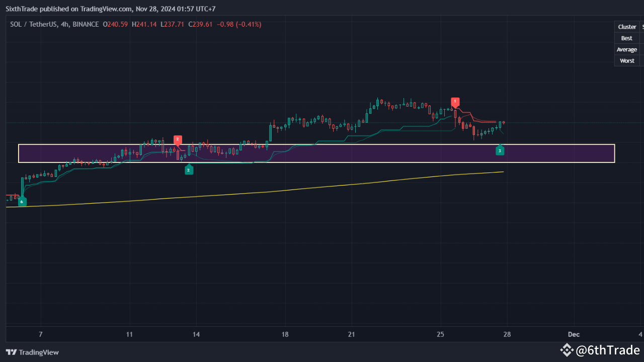Select the Binance diamond icon near @6thTrade watermark
The height and width of the screenshot is (362, 644).
(567, 350)
